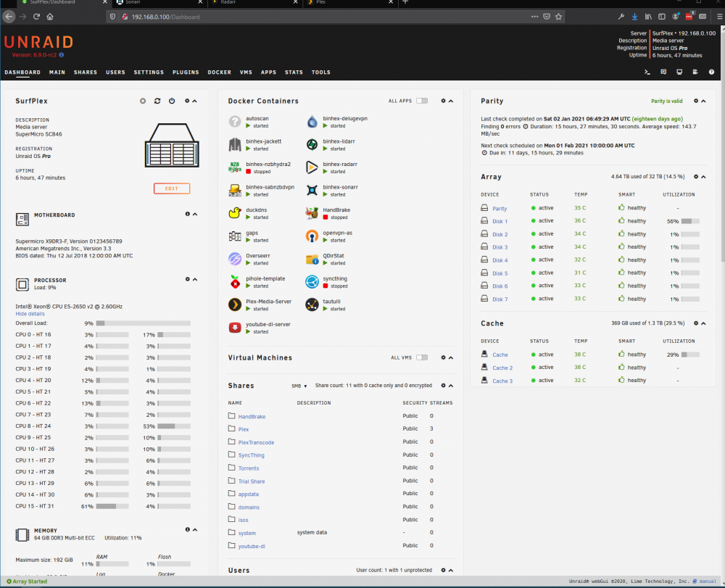
Task: Open the HandBrake container icon
Action: tap(312, 213)
